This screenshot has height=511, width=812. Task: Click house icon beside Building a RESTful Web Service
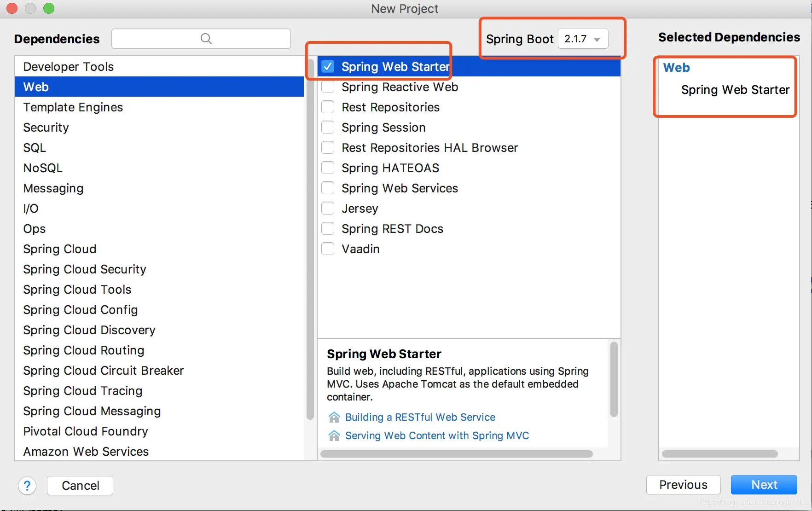point(334,417)
